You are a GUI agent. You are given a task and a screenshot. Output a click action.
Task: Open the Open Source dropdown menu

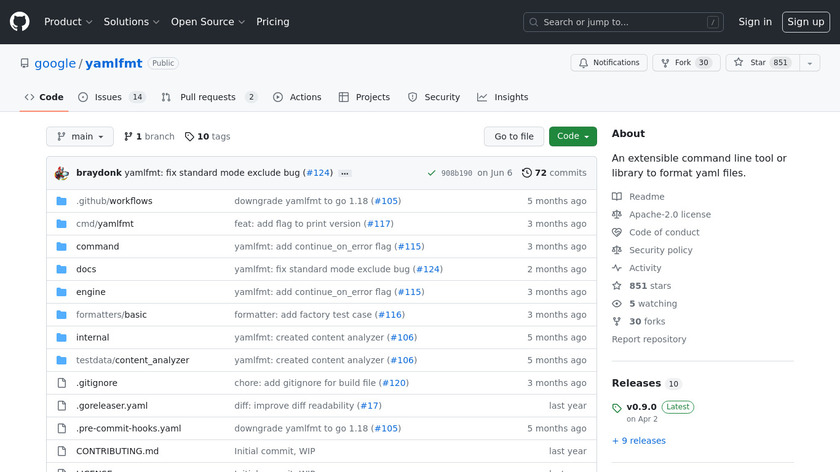click(208, 22)
